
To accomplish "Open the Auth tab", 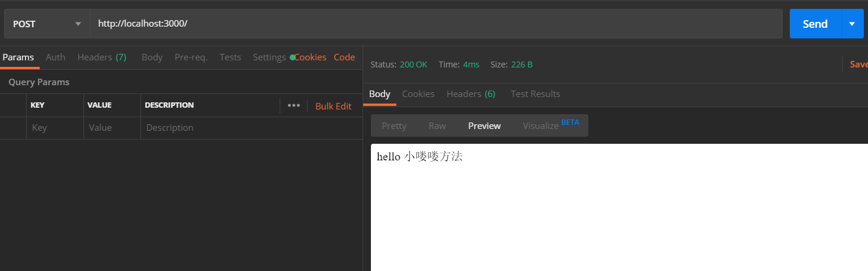I will point(56,57).
